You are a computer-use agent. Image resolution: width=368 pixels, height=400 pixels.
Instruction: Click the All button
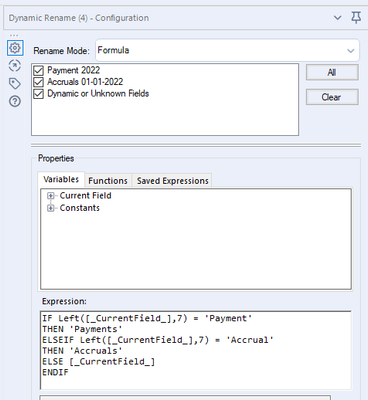[x=332, y=72]
